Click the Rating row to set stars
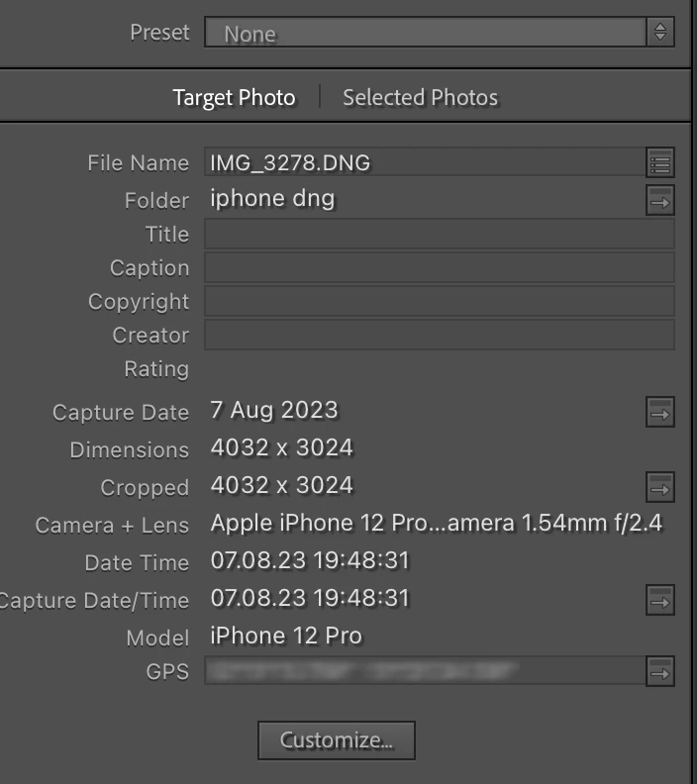The image size is (697, 784). 297,369
